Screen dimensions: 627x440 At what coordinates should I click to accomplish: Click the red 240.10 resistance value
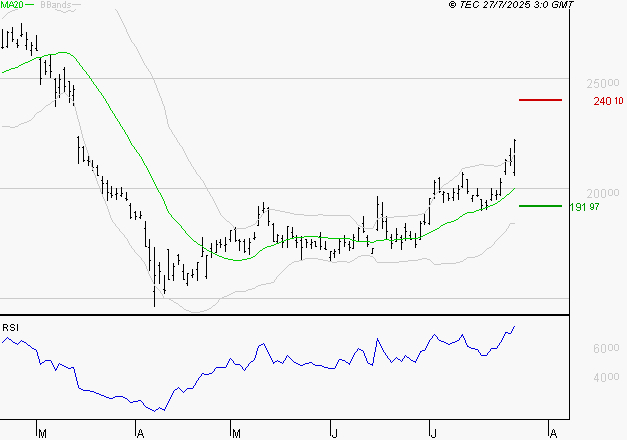pos(608,101)
